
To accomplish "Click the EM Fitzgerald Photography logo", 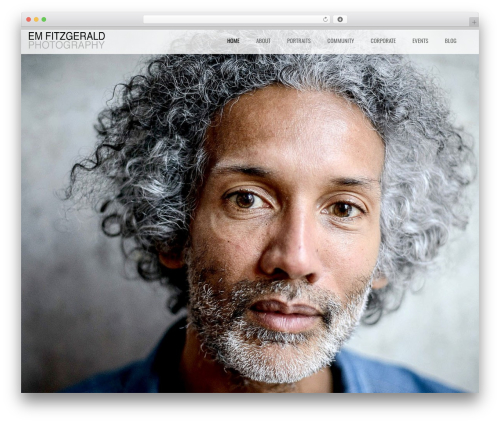I will click(67, 40).
